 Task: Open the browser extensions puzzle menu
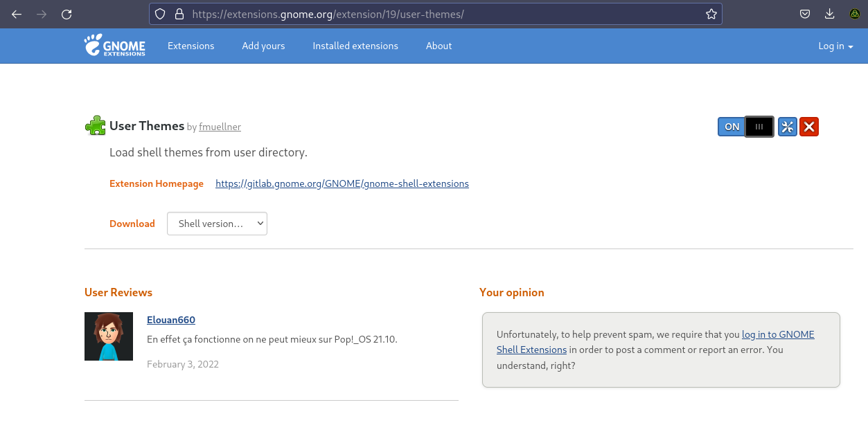pyautogui.click(x=854, y=13)
